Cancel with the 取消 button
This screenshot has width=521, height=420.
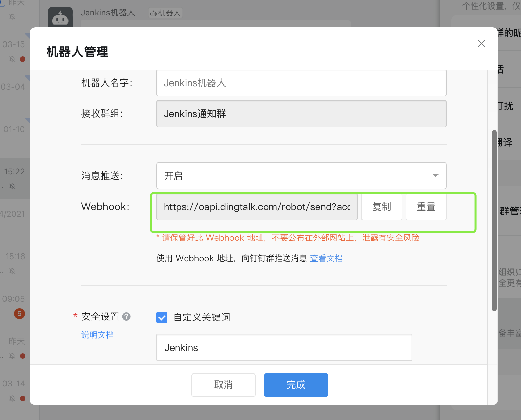point(224,385)
